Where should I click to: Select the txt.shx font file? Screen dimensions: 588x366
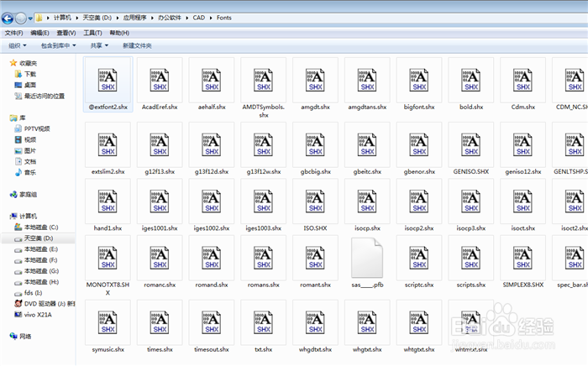[263, 327]
